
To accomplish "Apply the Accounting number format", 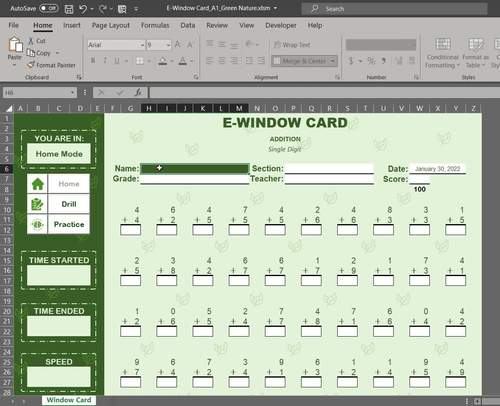I will point(351,61).
